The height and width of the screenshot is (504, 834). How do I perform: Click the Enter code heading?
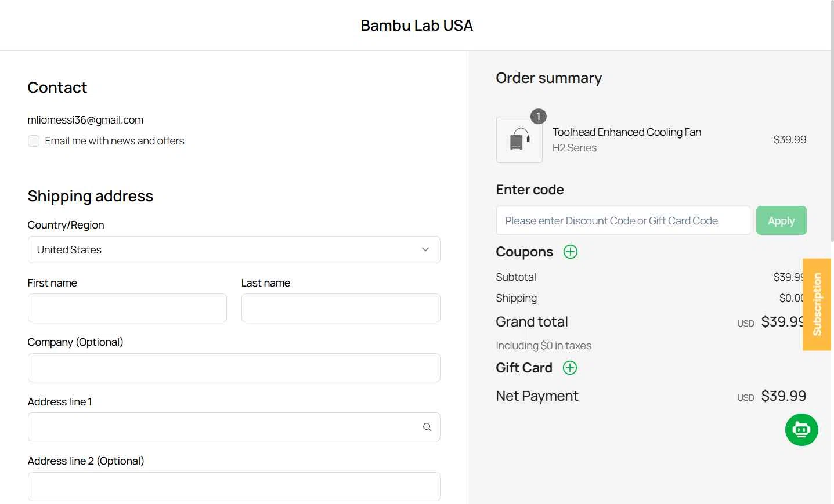pos(530,190)
